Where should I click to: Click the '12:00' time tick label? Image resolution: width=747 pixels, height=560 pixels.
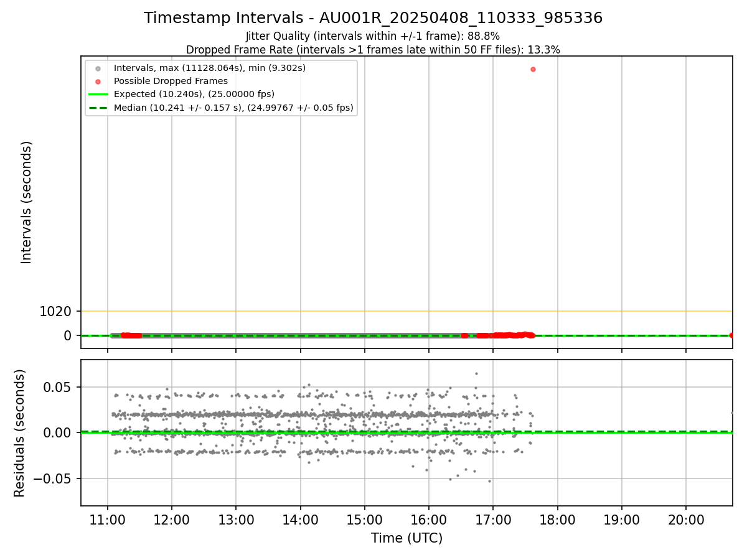coord(172,520)
